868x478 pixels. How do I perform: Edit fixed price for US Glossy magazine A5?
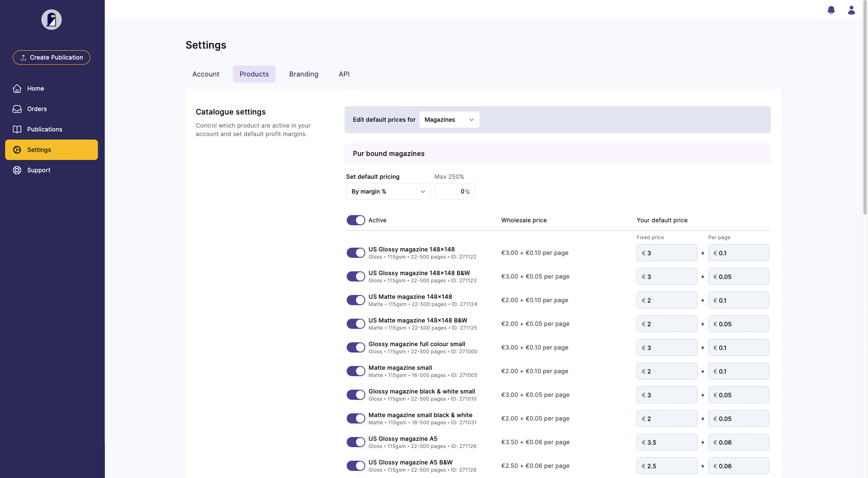pos(667,442)
